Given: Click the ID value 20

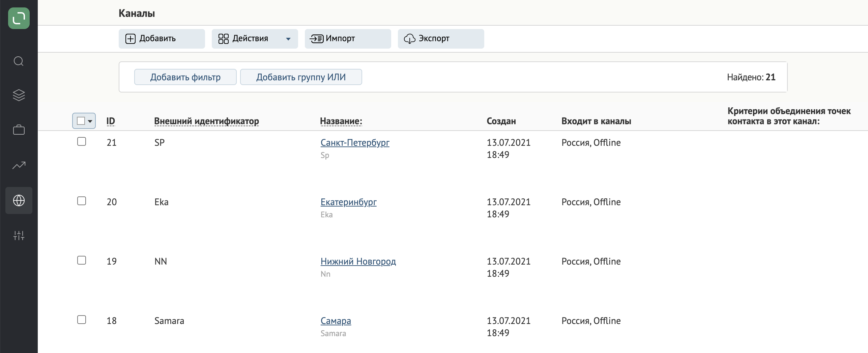Looking at the screenshot, I should pyautogui.click(x=112, y=202).
